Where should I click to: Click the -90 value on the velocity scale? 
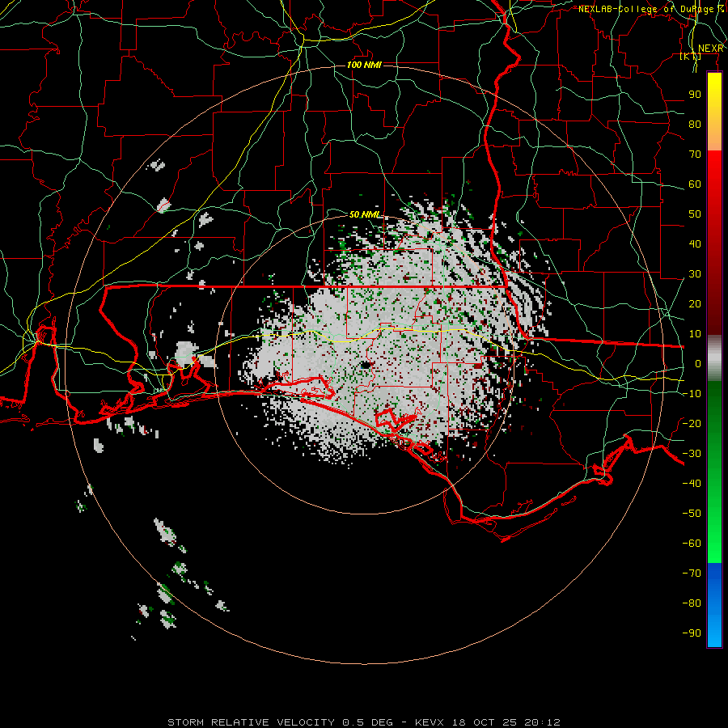click(692, 633)
